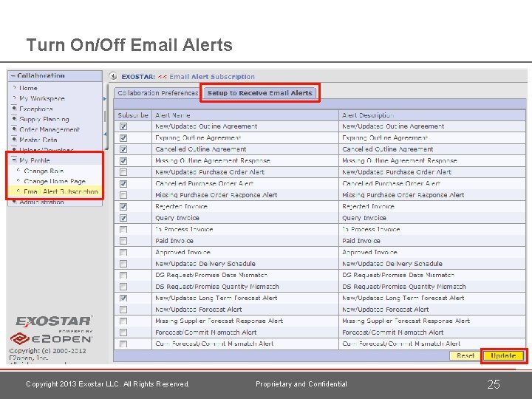The width and height of the screenshot is (532, 399).
Task: Check In Process Invoice alert
Action: tap(123, 230)
